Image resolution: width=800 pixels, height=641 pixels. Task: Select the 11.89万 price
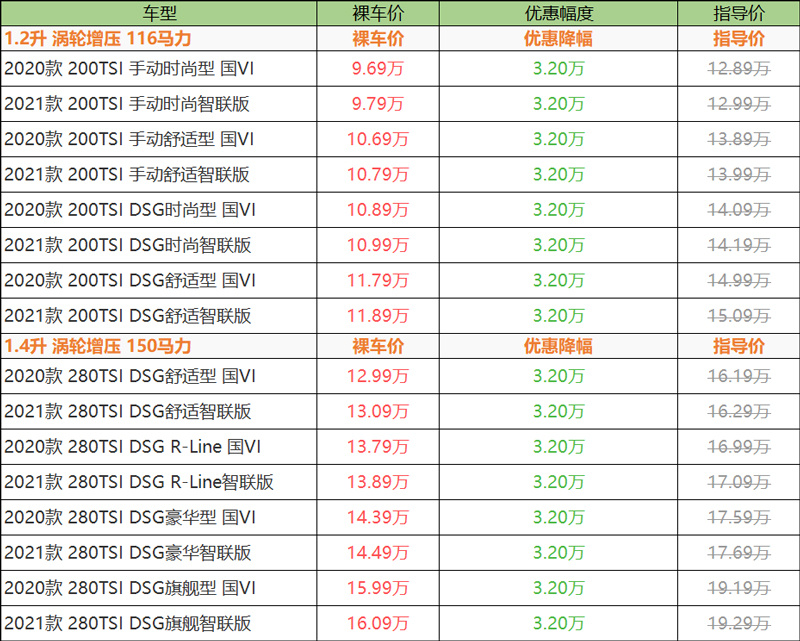[x=378, y=315]
